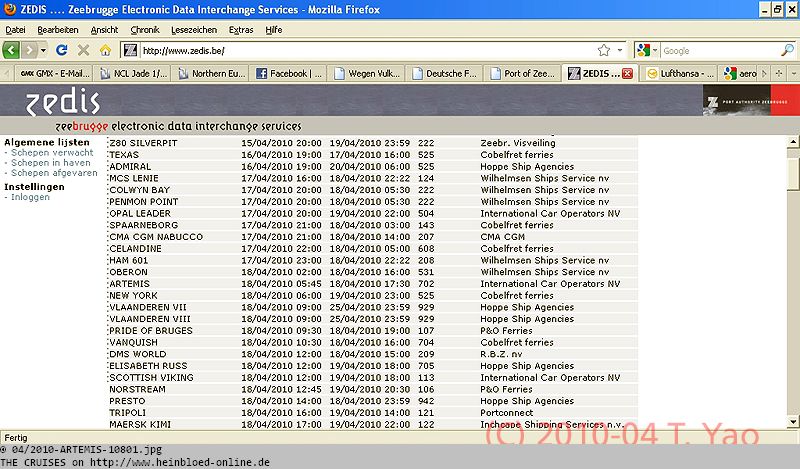Switch to the Port of Zee... tab
This screenshot has height=469, width=800.
[522, 73]
